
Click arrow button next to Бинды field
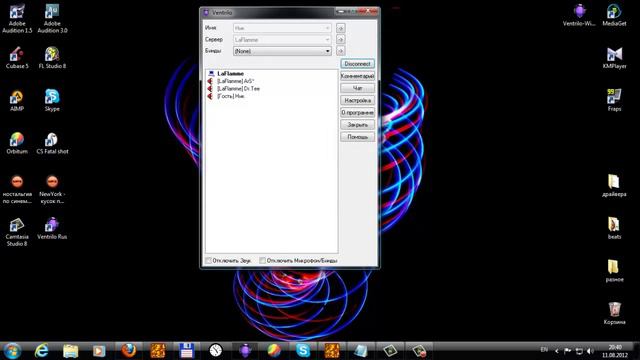click(340, 51)
